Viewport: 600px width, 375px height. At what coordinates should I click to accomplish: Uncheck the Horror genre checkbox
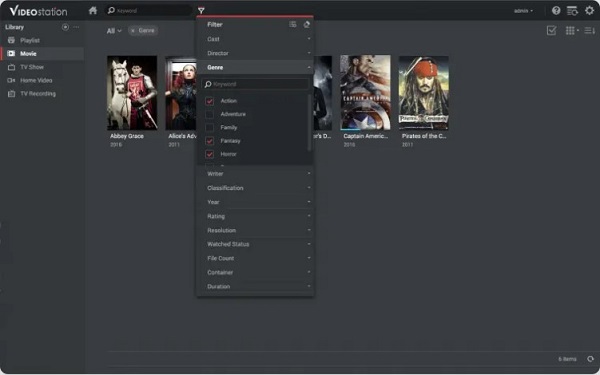click(x=209, y=154)
